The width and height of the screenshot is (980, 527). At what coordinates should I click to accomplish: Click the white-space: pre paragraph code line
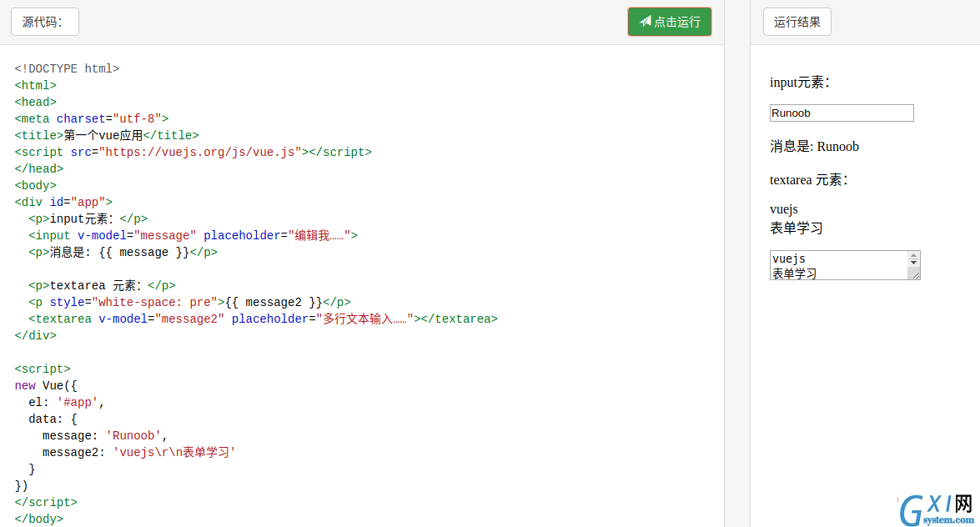tap(189, 303)
